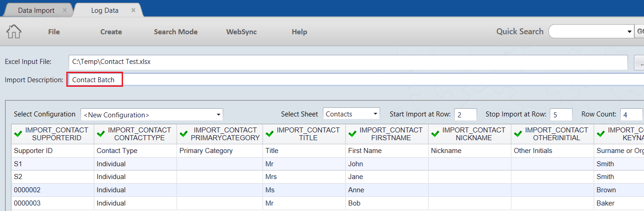
Task: Open the Create menu
Action: [111, 32]
